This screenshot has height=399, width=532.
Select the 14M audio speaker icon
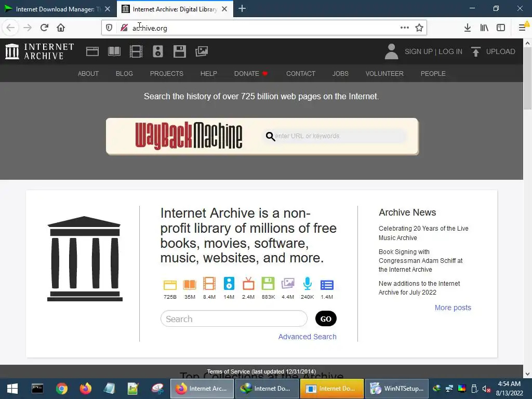[229, 284]
